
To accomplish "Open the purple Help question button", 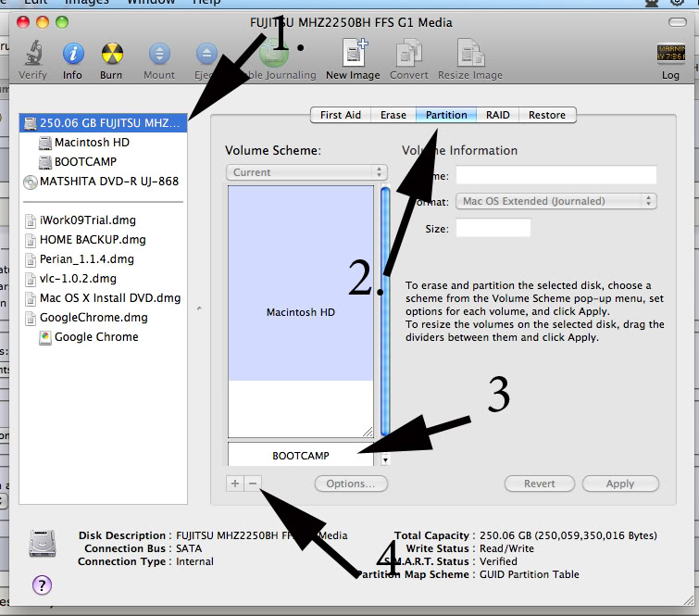I will [x=42, y=585].
